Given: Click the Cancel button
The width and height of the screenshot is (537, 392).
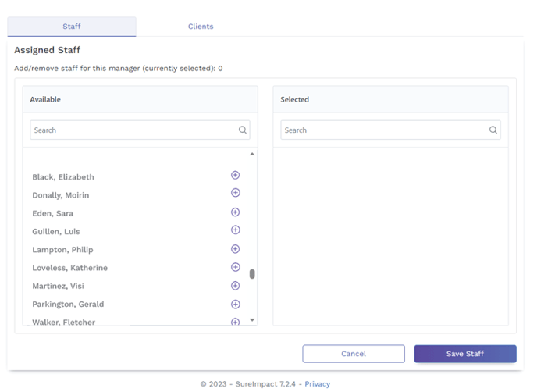Looking at the screenshot, I should 354,354.
